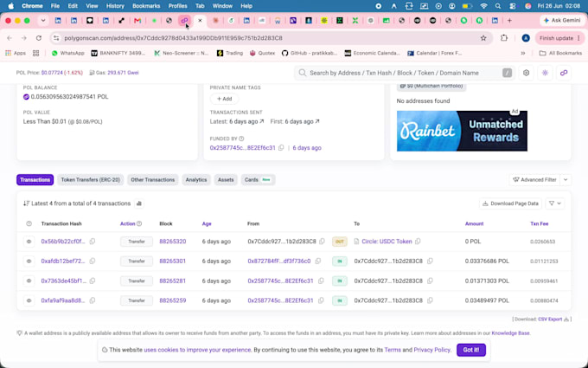This screenshot has height=368, width=588.
Task: Expand the Advanced Filter arrow dropdown
Action: (566, 180)
